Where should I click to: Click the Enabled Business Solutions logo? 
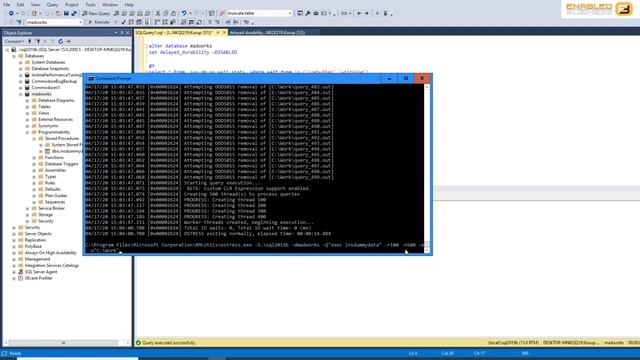tap(599, 9)
